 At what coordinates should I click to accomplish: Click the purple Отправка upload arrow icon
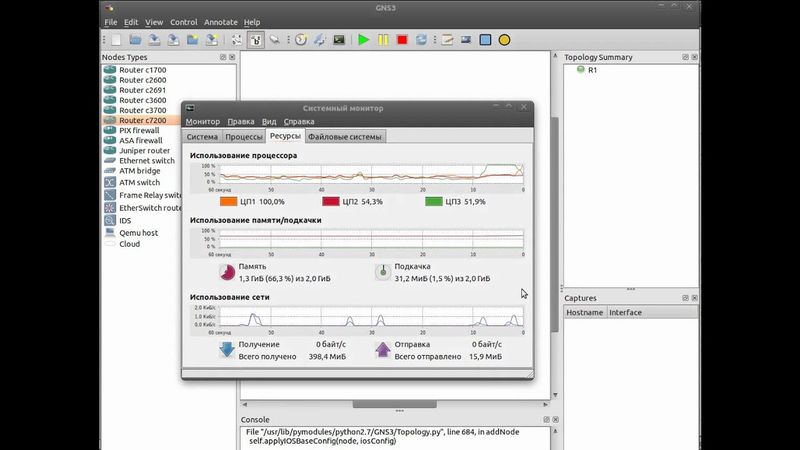383,350
